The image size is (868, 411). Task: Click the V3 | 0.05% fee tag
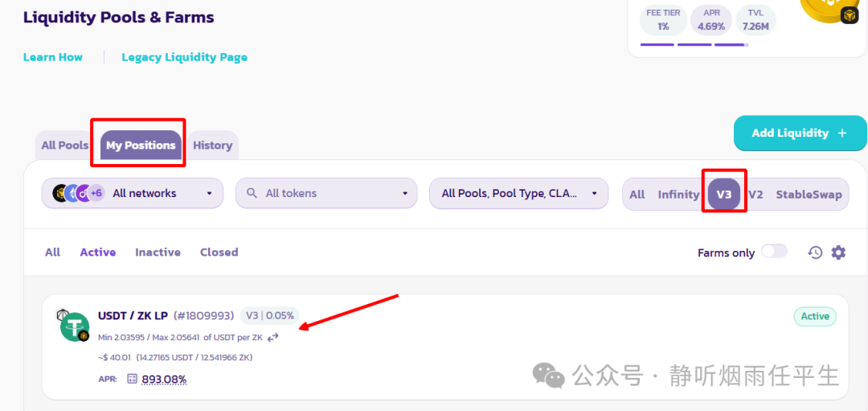coord(269,316)
